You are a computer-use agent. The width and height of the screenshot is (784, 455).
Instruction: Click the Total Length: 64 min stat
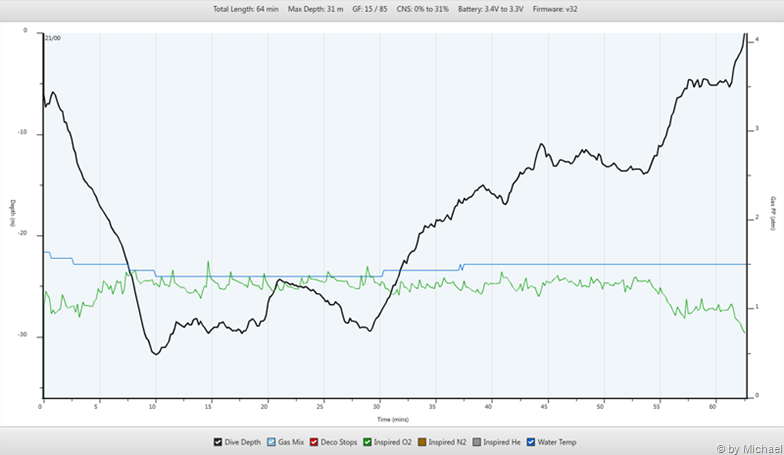(x=245, y=8)
